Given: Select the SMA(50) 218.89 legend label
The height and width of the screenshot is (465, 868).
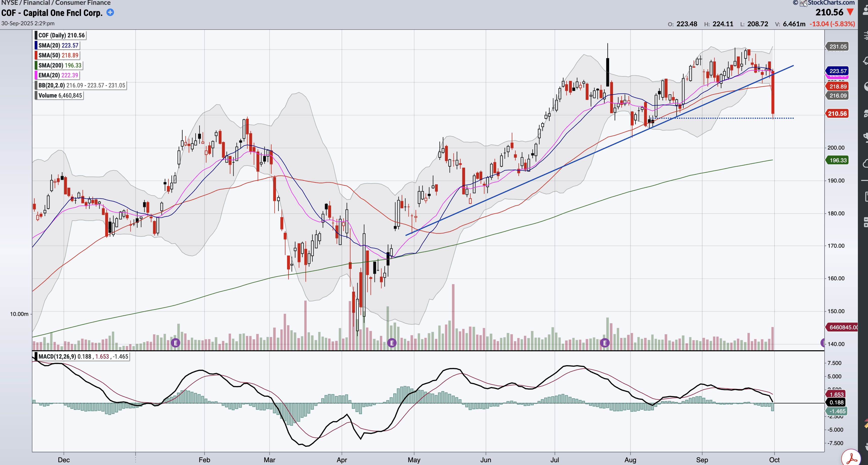Looking at the screenshot, I should pos(58,55).
